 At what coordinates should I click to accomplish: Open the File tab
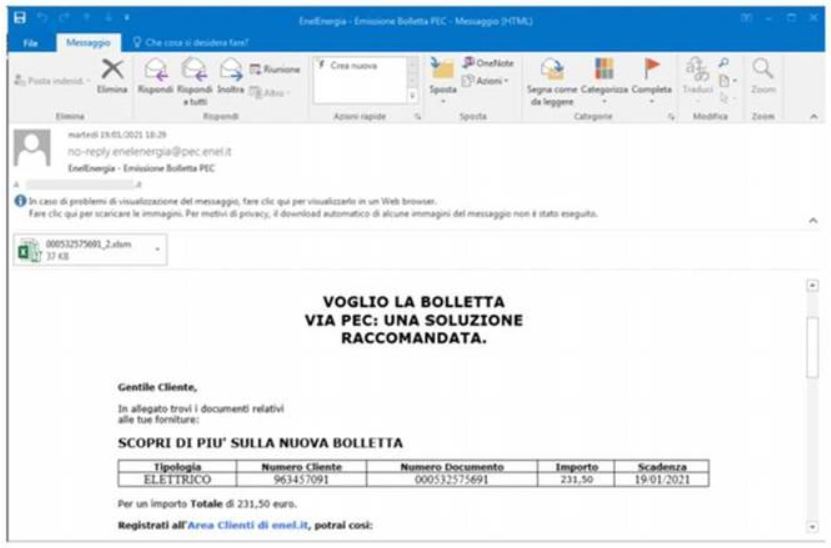pyautogui.click(x=31, y=43)
